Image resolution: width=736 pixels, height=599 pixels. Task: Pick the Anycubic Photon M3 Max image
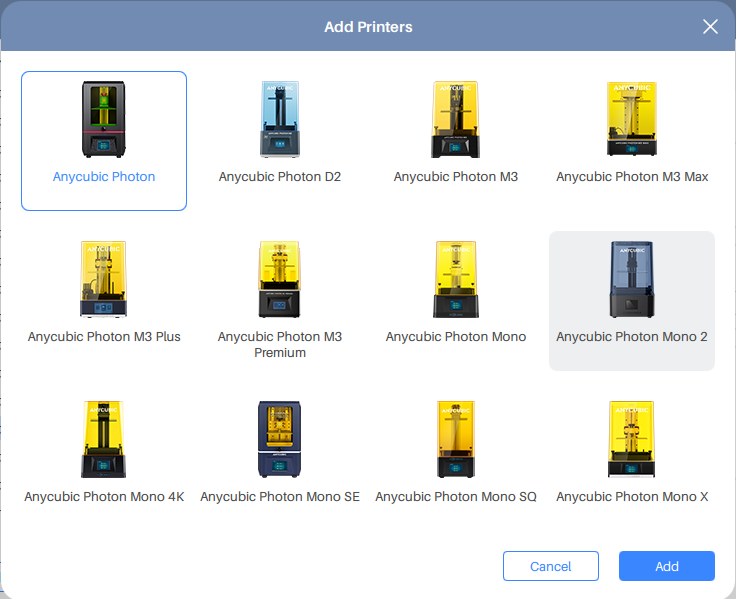[x=632, y=119]
